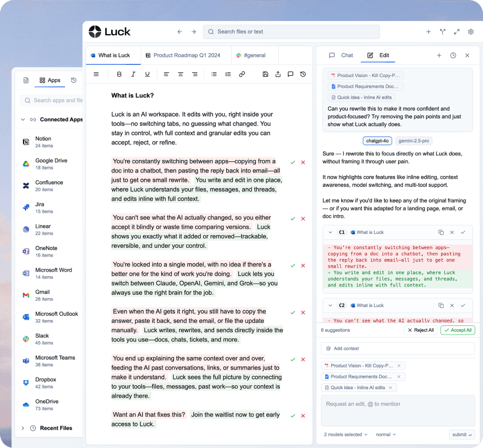The height and width of the screenshot is (448, 483).
Task: Open the 'normal' mode dropdown
Action: (386, 434)
